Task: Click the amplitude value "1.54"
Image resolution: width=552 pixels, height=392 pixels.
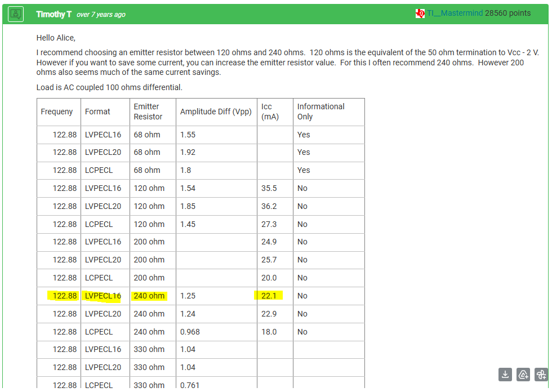Action: pyautogui.click(x=188, y=188)
